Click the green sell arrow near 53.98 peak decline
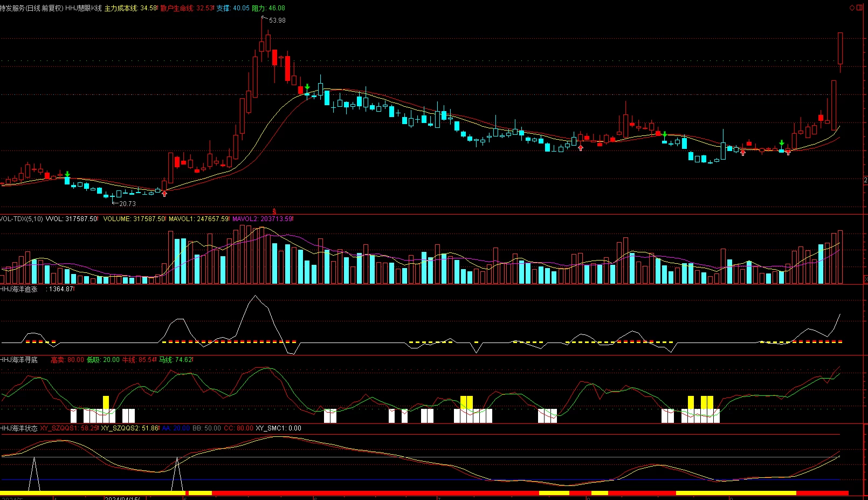The height and width of the screenshot is (500, 868). point(307,87)
